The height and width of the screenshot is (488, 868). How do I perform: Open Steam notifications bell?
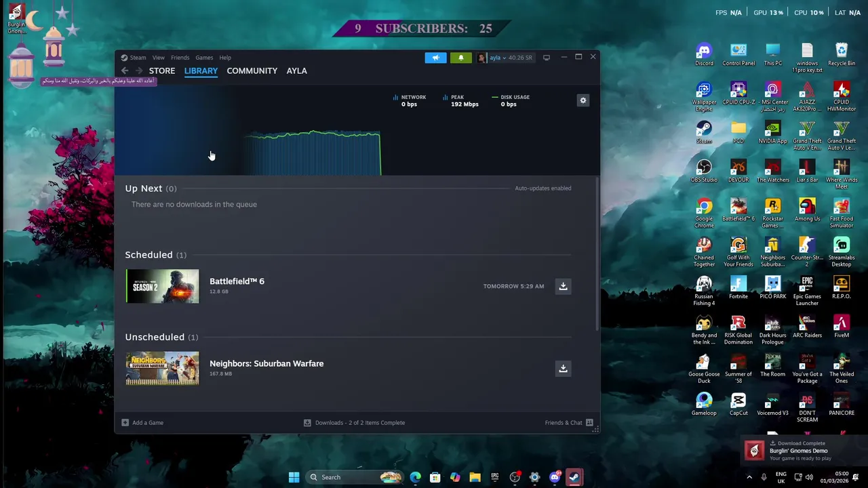pyautogui.click(x=461, y=58)
